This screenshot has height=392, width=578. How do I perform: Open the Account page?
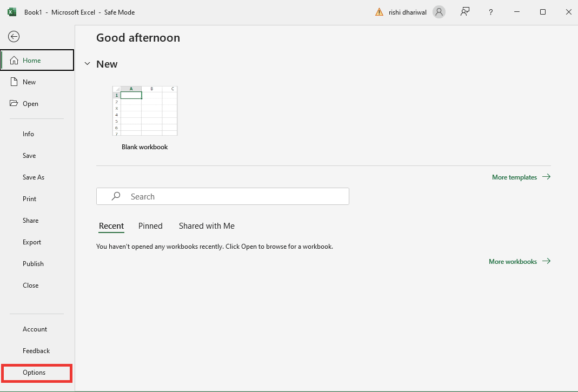(35, 329)
